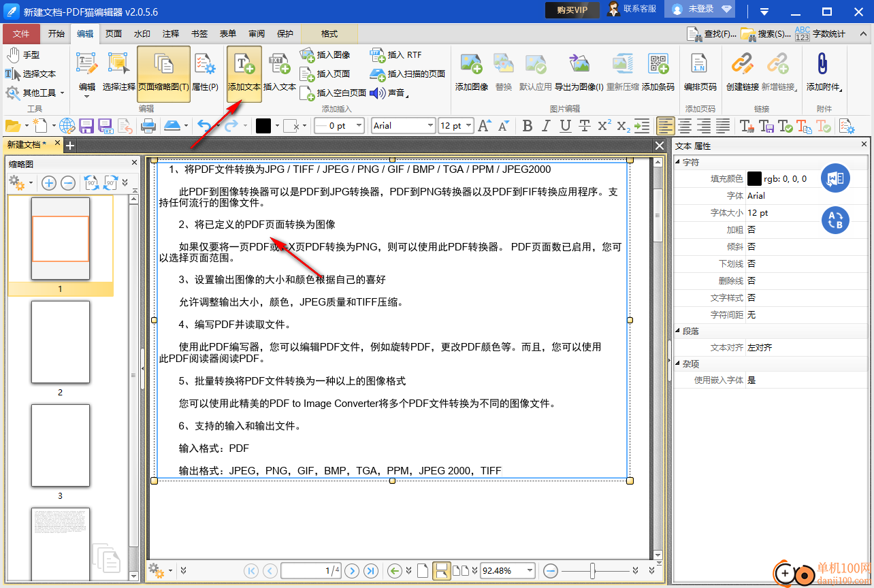Select the 手型 hand tool
Viewport: 874px width, 588px height.
point(23,54)
